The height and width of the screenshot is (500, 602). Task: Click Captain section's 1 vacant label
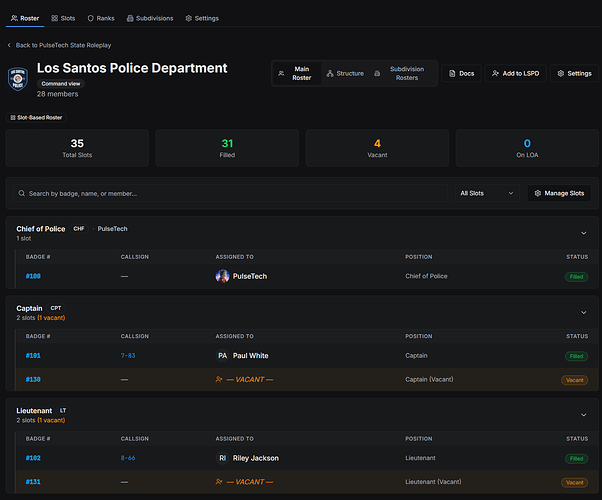tap(51, 318)
